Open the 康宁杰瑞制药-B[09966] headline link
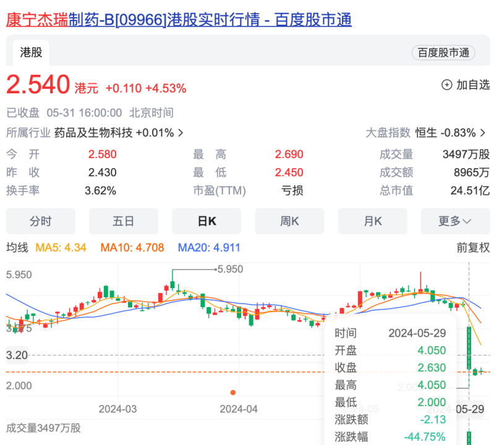This screenshot has width=504, height=445. click(x=179, y=20)
